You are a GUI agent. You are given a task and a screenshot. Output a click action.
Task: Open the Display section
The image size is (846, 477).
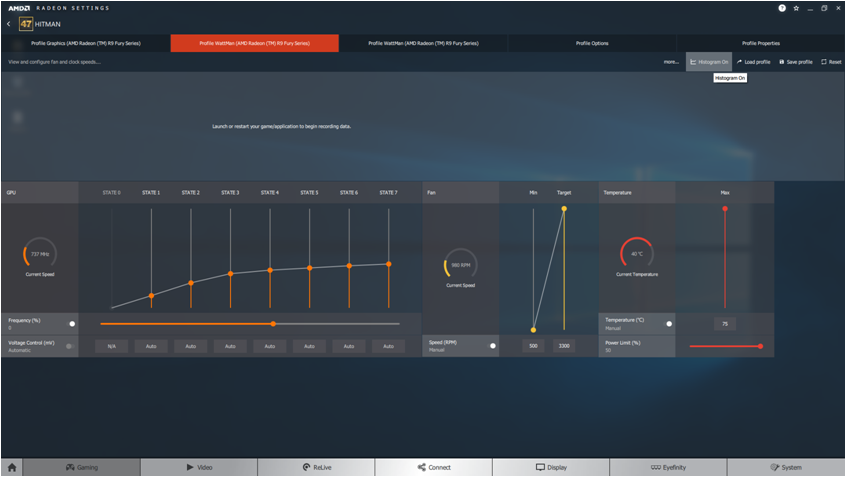[551, 467]
